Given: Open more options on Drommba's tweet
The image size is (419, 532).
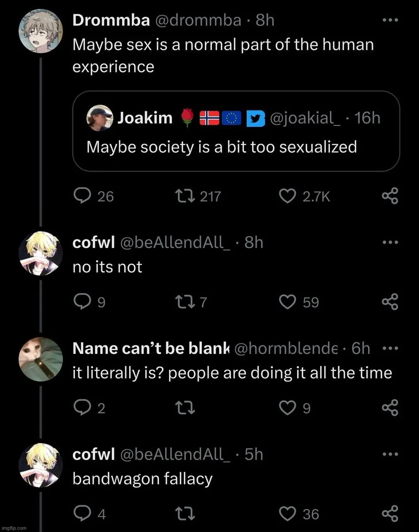Looking at the screenshot, I should pyautogui.click(x=390, y=21).
